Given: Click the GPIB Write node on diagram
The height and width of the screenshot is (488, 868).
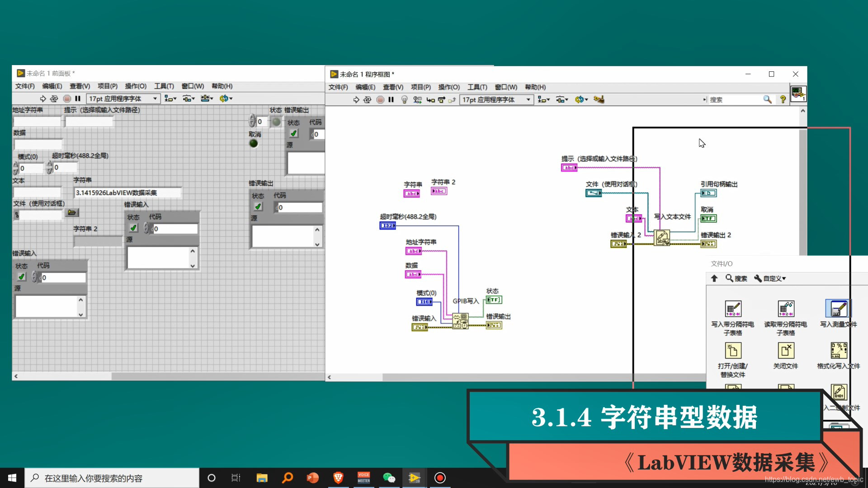Looking at the screenshot, I should coord(460,321).
